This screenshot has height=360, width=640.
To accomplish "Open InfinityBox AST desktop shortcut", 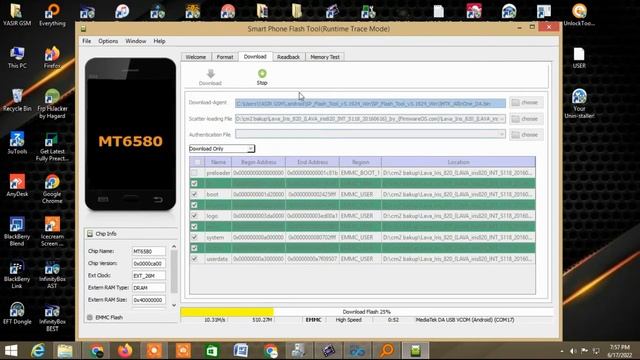I will click(52, 274).
